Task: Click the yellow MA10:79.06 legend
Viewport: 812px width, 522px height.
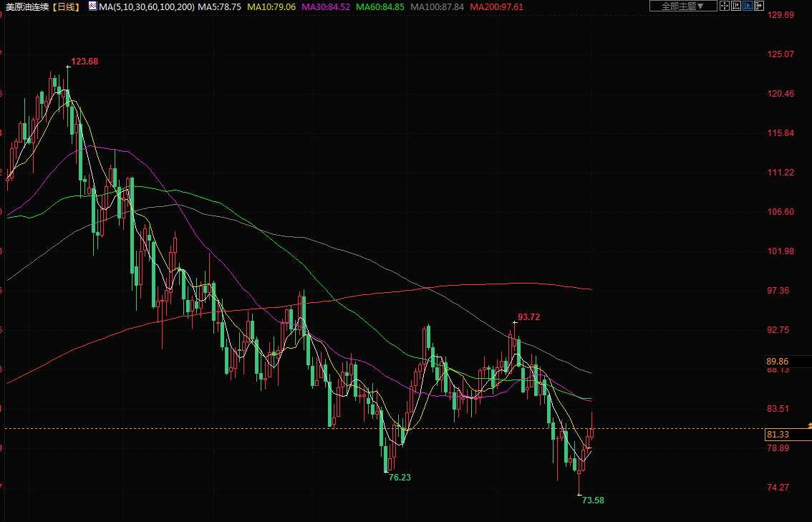Action: tap(271, 6)
